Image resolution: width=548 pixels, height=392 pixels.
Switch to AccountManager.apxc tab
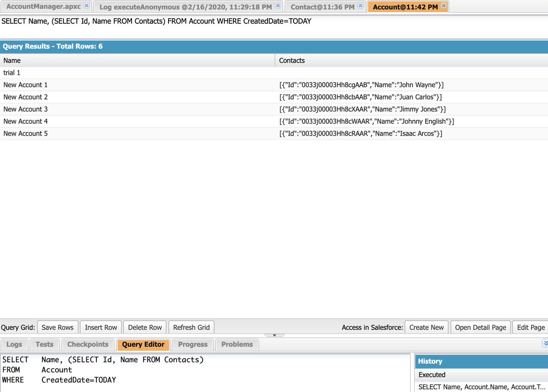(x=43, y=6)
